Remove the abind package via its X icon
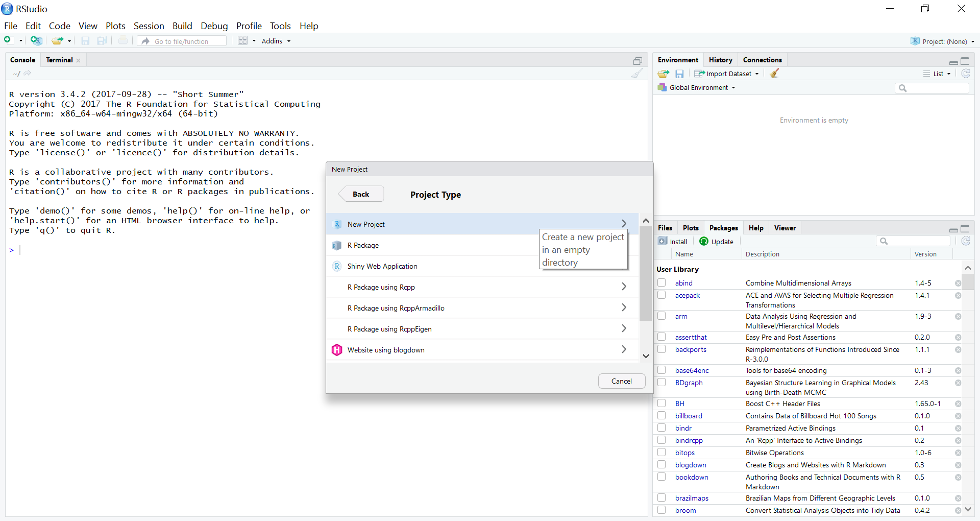 [958, 283]
